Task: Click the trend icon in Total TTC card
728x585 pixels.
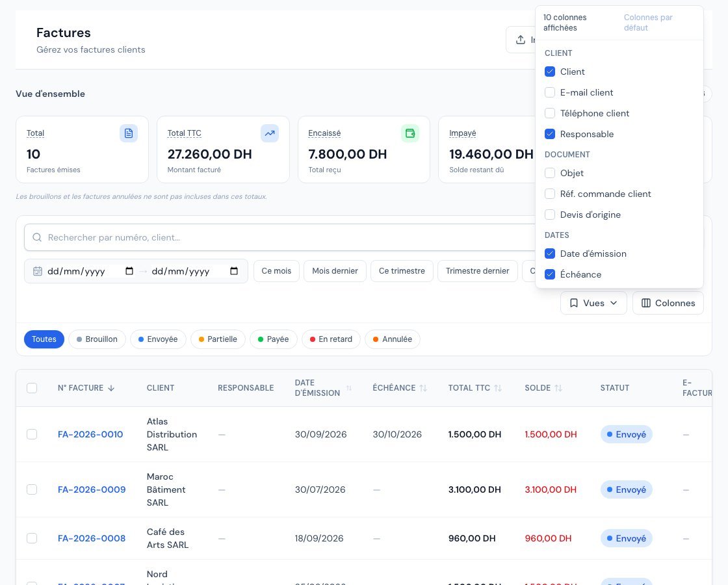Action: [x=270, y=133]
